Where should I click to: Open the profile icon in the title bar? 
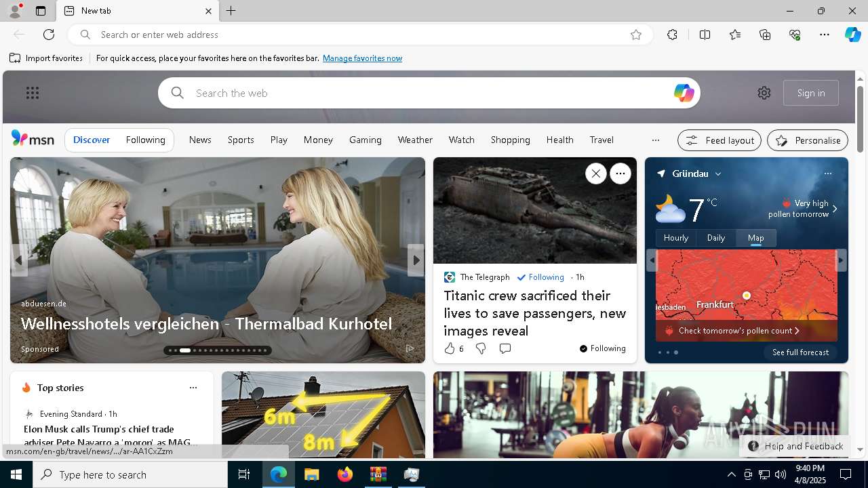click(x=14, y=11)
